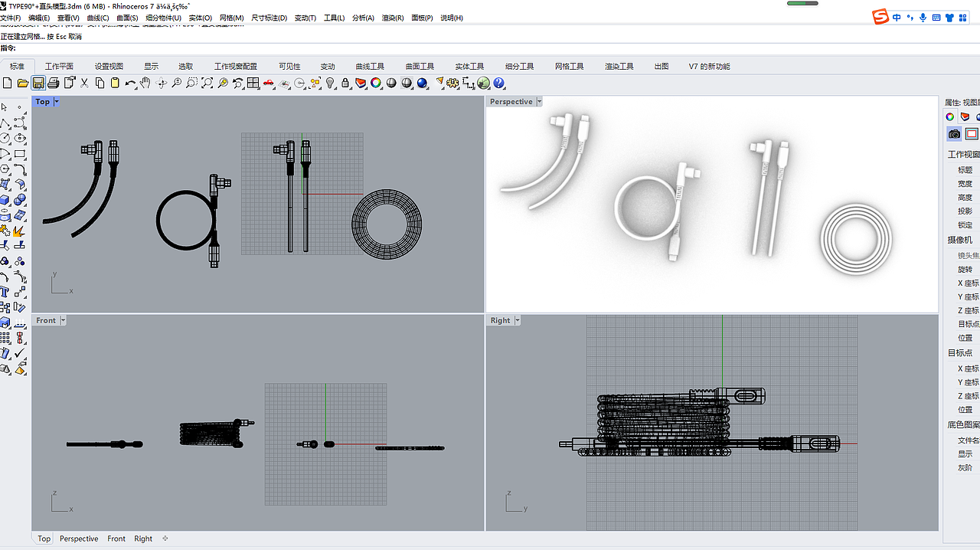
Task: Click the Cut scissors icon
Action: coord(84,83)
